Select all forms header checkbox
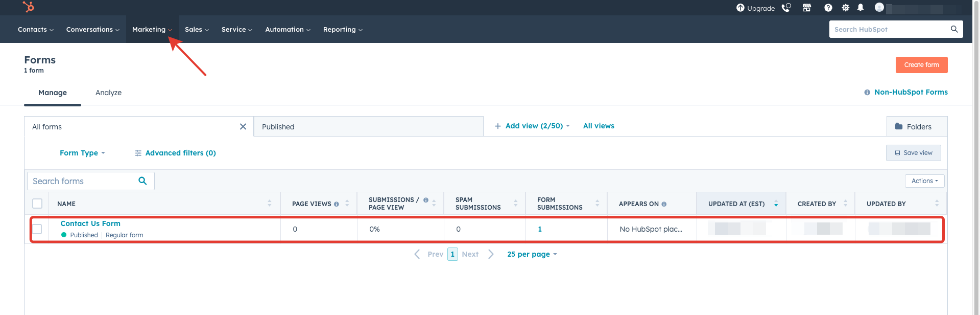This screenshot has width=980, height=315. (37, 204)
